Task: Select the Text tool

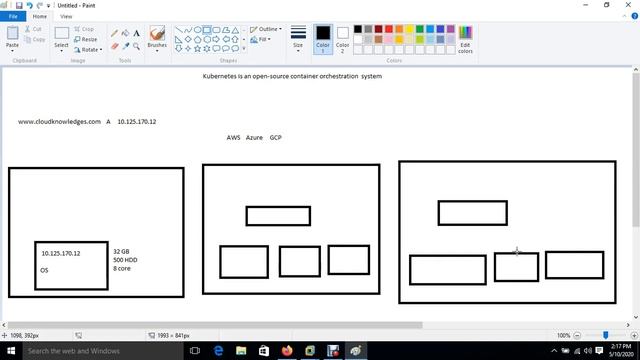Action: click(136, 33)
